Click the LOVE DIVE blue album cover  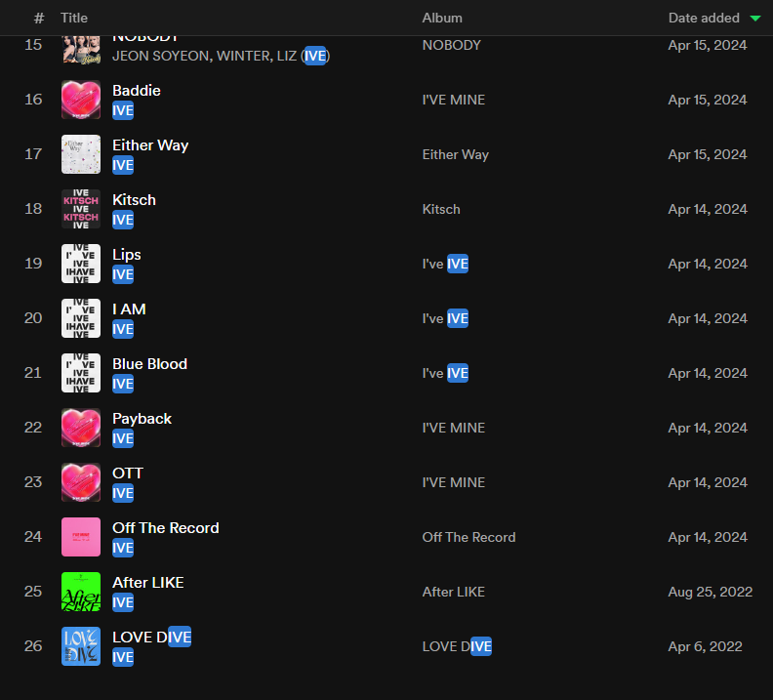pyautogui.click(x=81, y=646)
